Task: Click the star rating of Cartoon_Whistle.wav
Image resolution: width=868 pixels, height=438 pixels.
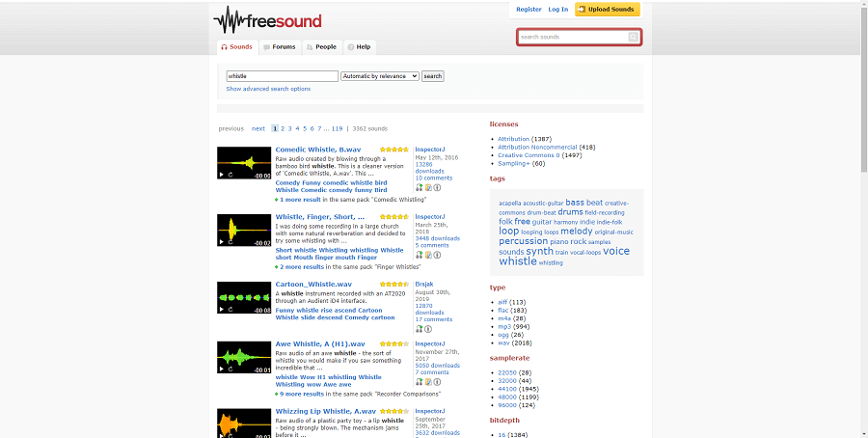Action: pos(394,285)
